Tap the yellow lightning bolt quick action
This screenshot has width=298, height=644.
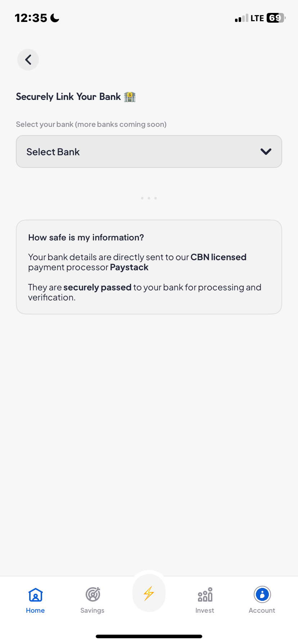149,593
